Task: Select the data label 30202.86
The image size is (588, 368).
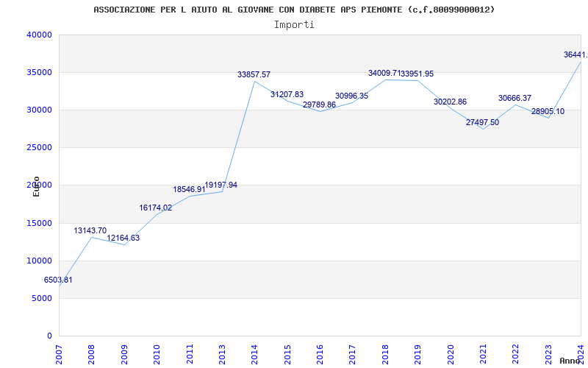Action: tap(450, 102)
